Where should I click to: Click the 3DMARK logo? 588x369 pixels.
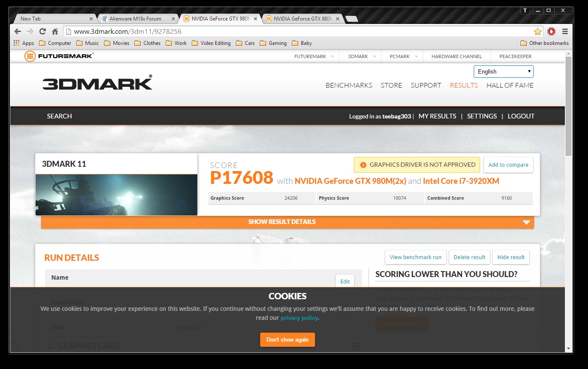click(97, 83)
